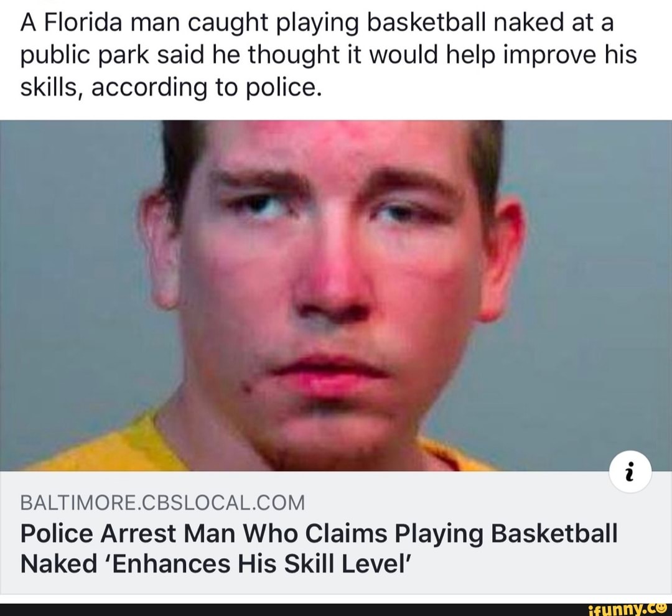
Task: Click the caption line beginning 'public park said'
Action: pos(329,55)
